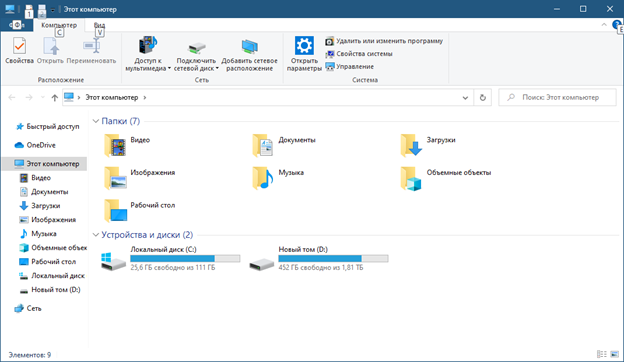Focus the Поиск: Этот компьютер search box
624x362 pixels.
click(x=558, y=97)
